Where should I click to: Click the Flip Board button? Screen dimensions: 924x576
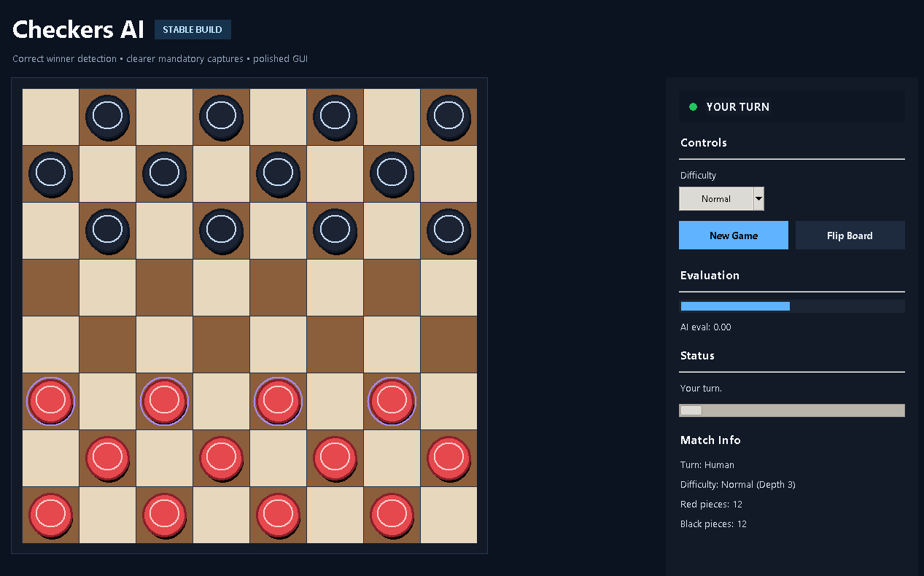pos(850,236)
